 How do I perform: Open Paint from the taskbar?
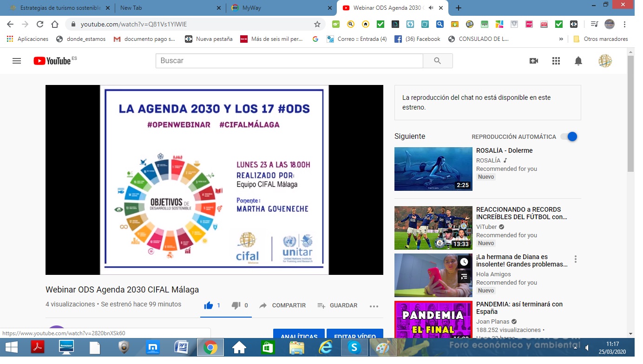[383, 347]
